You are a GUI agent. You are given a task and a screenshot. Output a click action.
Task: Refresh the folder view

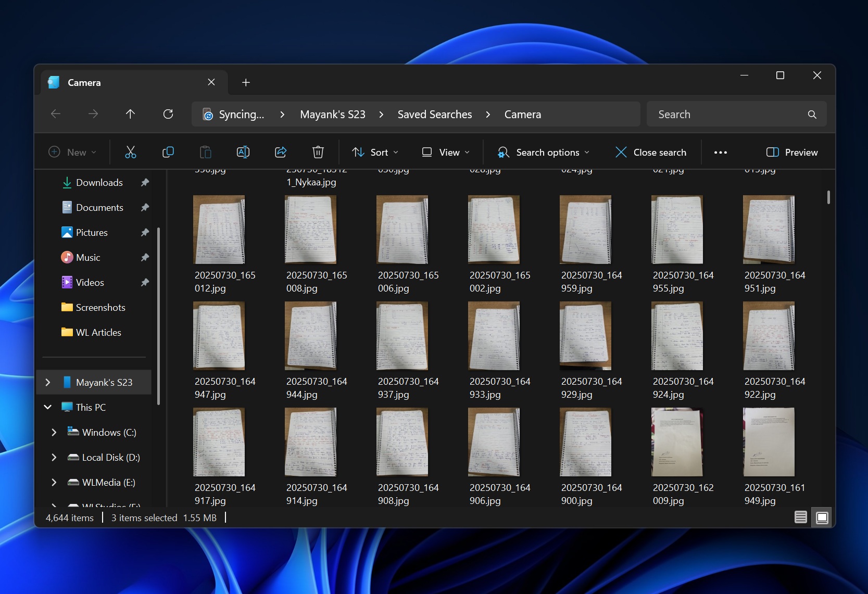[x=168, y=114]
